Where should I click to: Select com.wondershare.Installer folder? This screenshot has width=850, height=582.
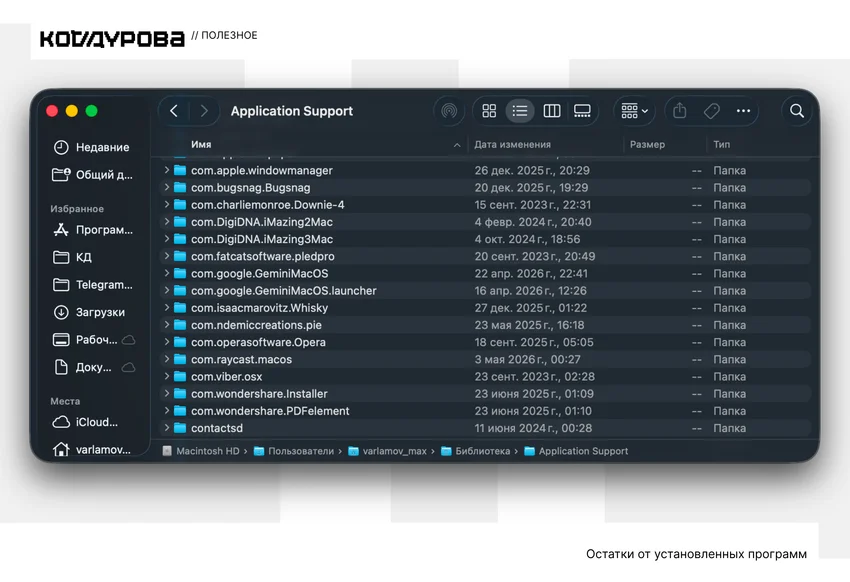(x=485, y=394)
